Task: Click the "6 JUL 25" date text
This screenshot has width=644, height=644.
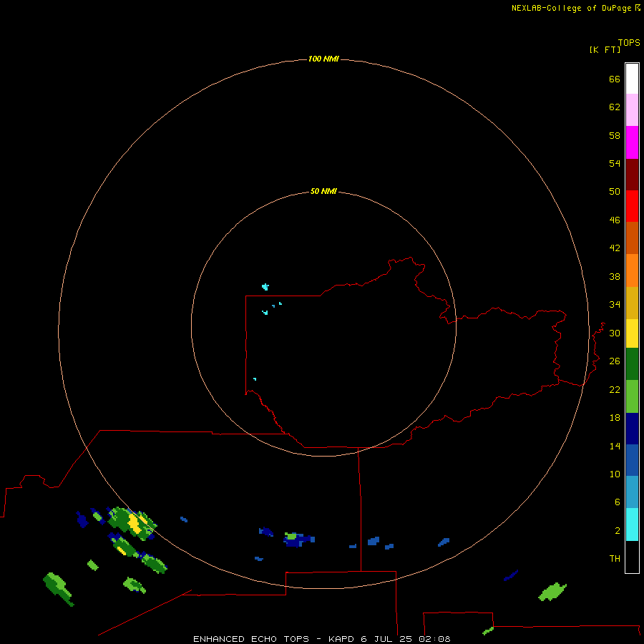Action: [x=386, y=639]
